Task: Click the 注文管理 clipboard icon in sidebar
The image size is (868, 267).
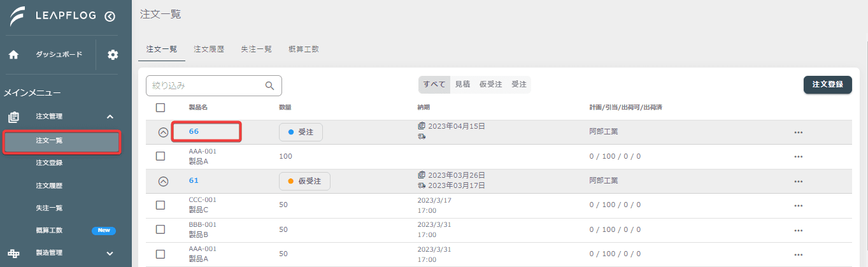Action: point(13,117)
